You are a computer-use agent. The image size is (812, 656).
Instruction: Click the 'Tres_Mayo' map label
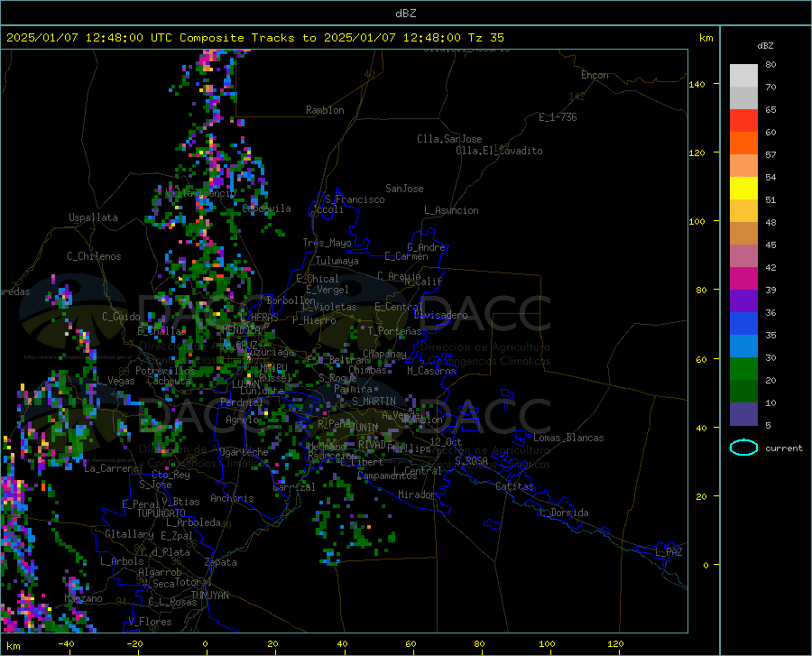tap(327, 243)
